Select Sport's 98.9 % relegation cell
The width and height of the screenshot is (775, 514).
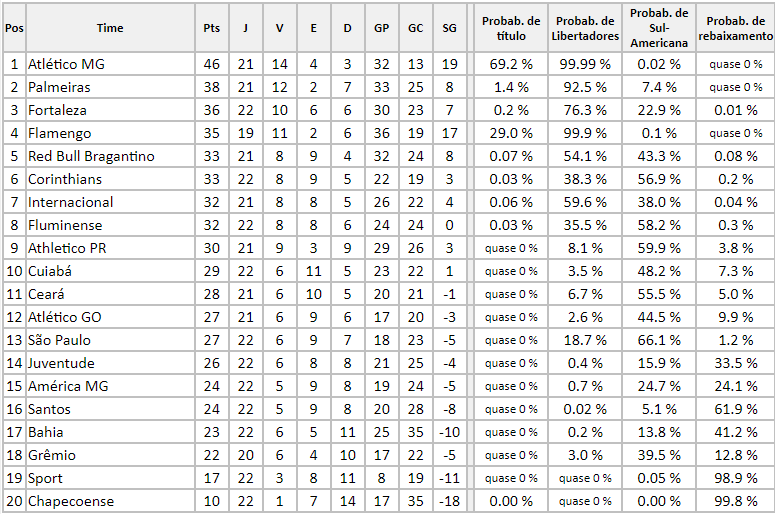(735, 478)
